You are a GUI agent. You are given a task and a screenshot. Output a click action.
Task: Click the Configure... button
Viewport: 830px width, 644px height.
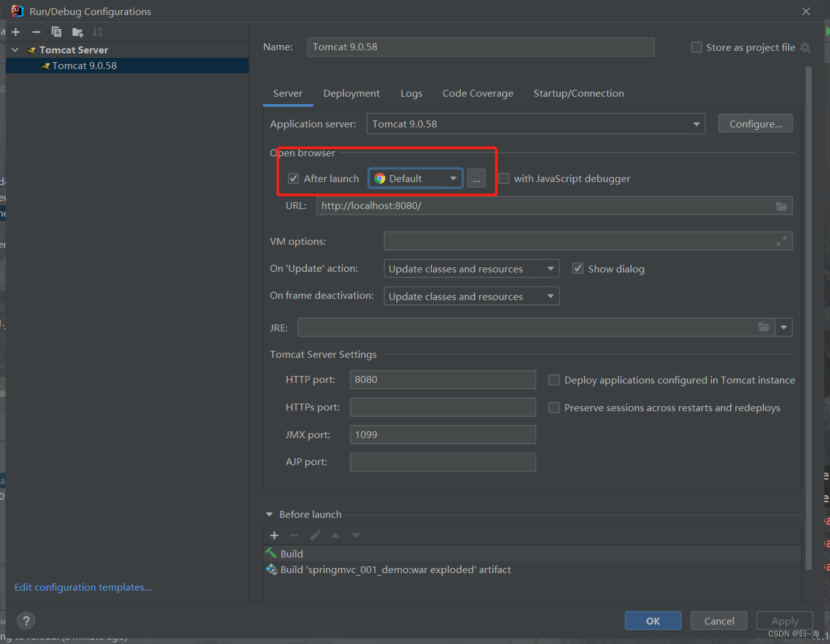coord(755,124)
